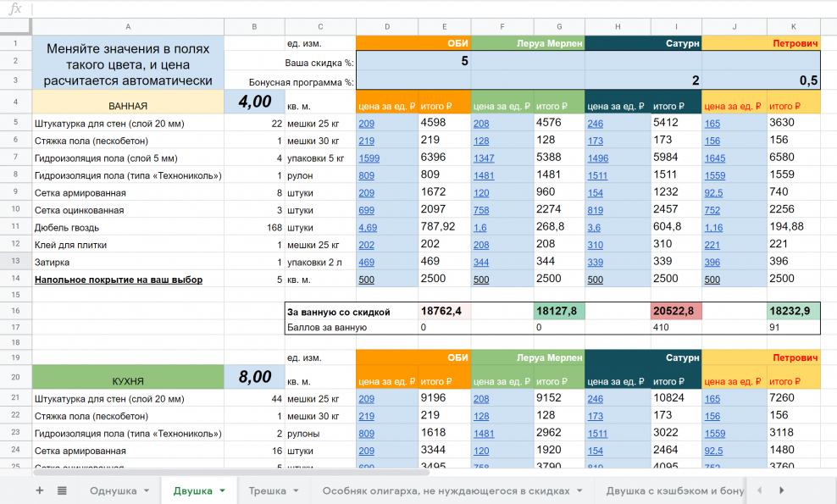Select bathroom area cell showing 4,00
837x504 pixels.
[x=255, y=102]
